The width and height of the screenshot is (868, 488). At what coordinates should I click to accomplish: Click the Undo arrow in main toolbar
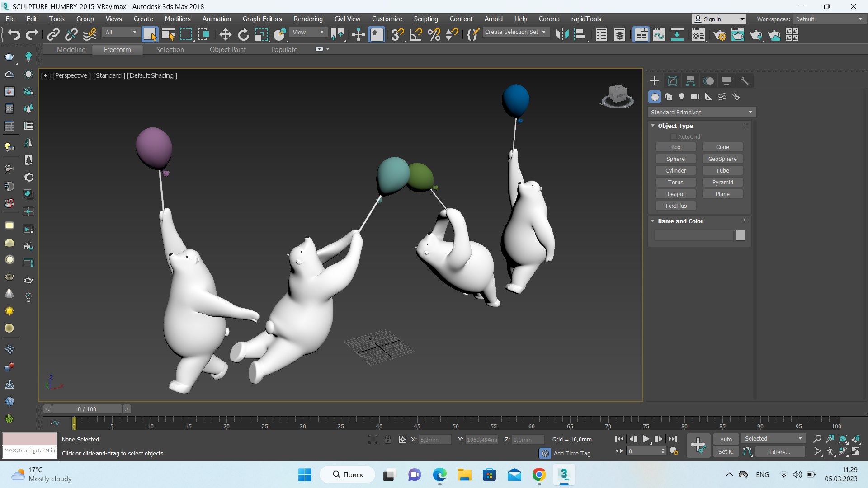(x=14, y=34)
